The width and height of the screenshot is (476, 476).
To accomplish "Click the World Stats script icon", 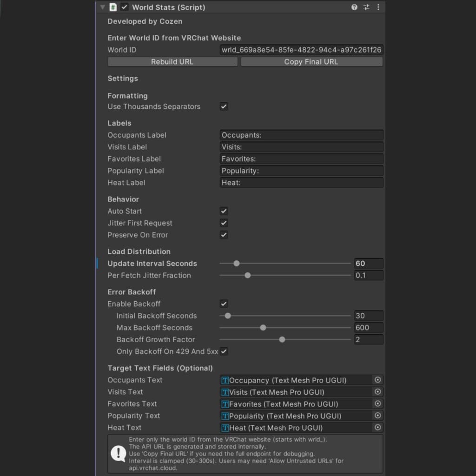I will coord(113,7).
